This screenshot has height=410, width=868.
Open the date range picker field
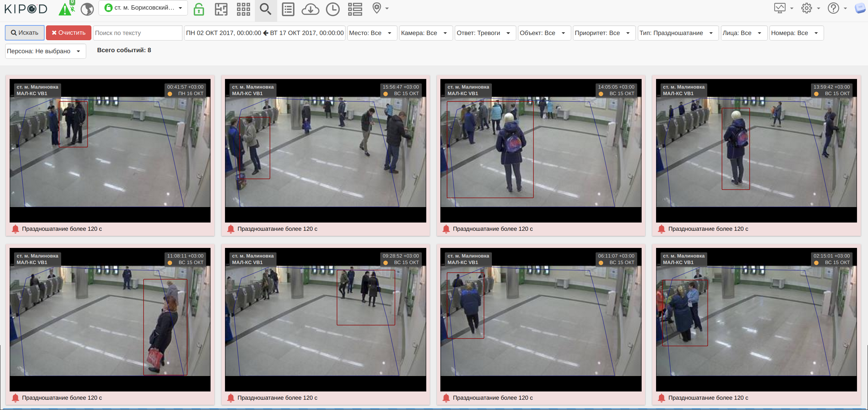tap(265, 33)
